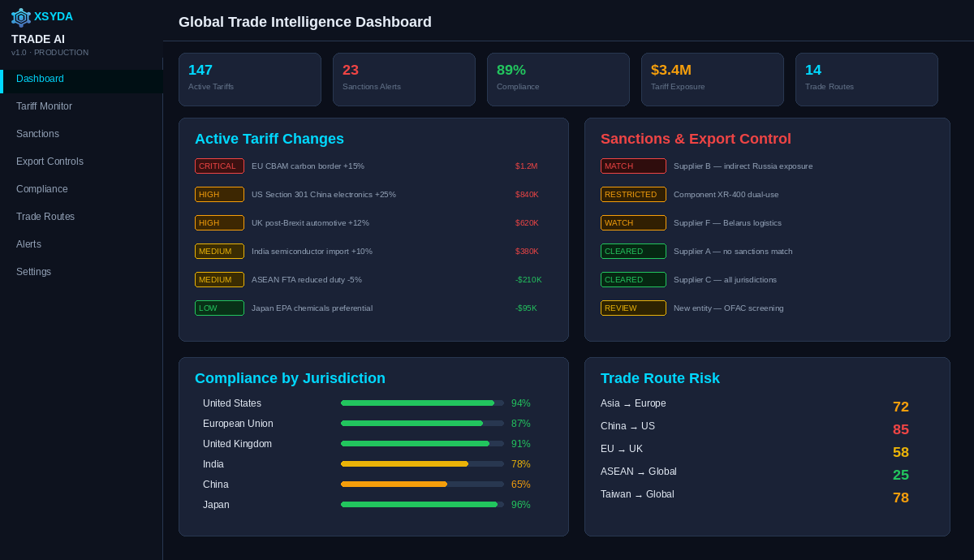Viewport: 974px width, 560px height.
Task: Select the CLEARED badge for Supplier A
Action: [633, 251]
